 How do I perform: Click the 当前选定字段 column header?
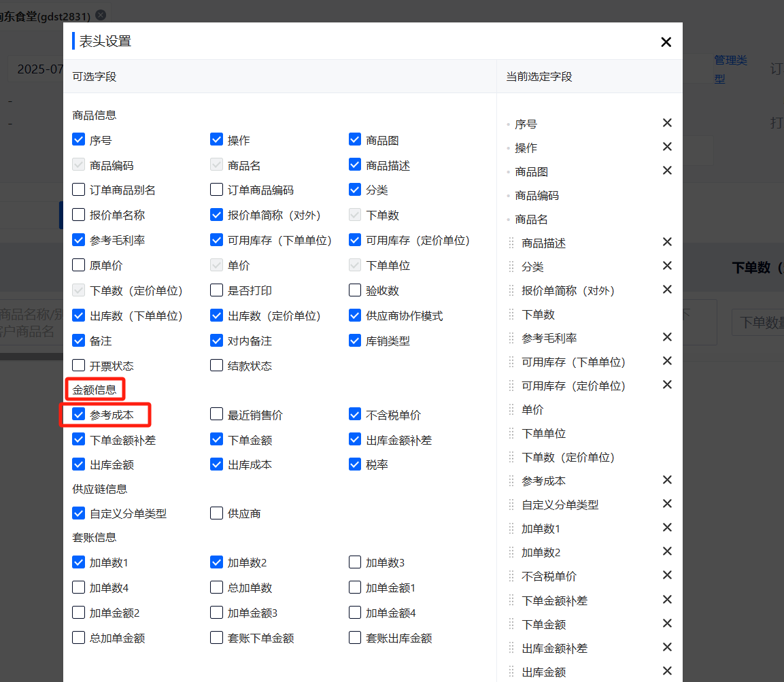click(x=539, y=77)
